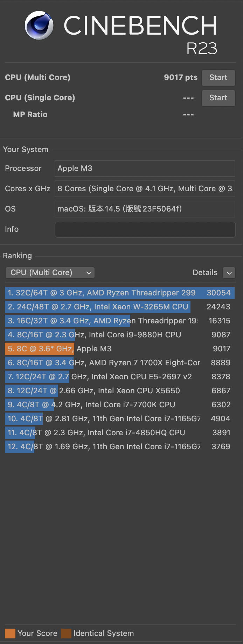Click the OS field showing macOS 14.5

click(145, 209)
